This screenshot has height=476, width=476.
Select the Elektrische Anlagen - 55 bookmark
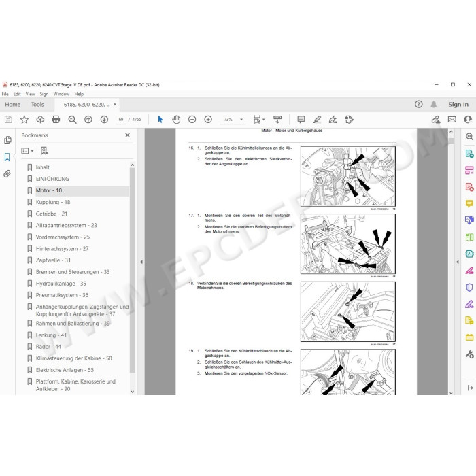(x=65, y=370)
